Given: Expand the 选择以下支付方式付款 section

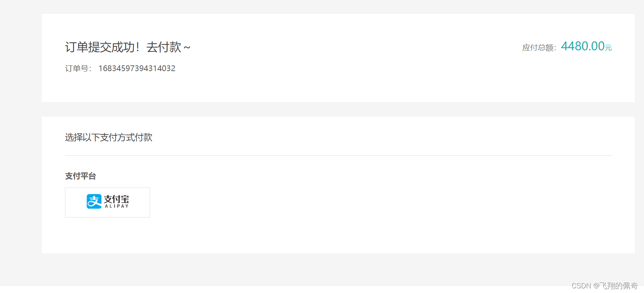Looking at the screenshot, I should pyautogui.click(x=108, y=138).
